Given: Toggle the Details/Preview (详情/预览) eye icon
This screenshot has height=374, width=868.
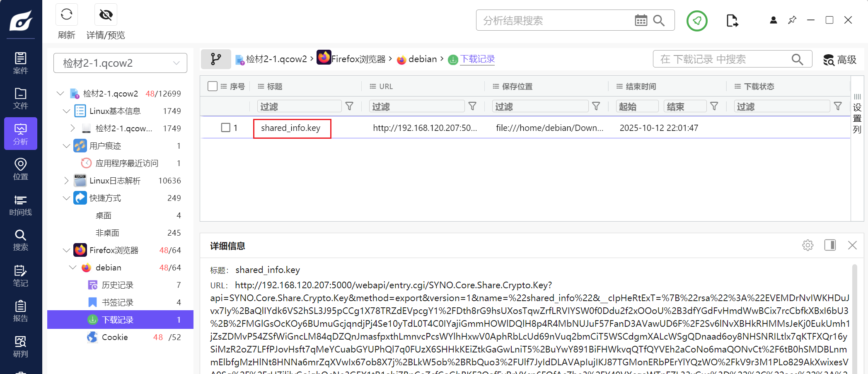Looking at the screenshot, I should coord(106,15).
